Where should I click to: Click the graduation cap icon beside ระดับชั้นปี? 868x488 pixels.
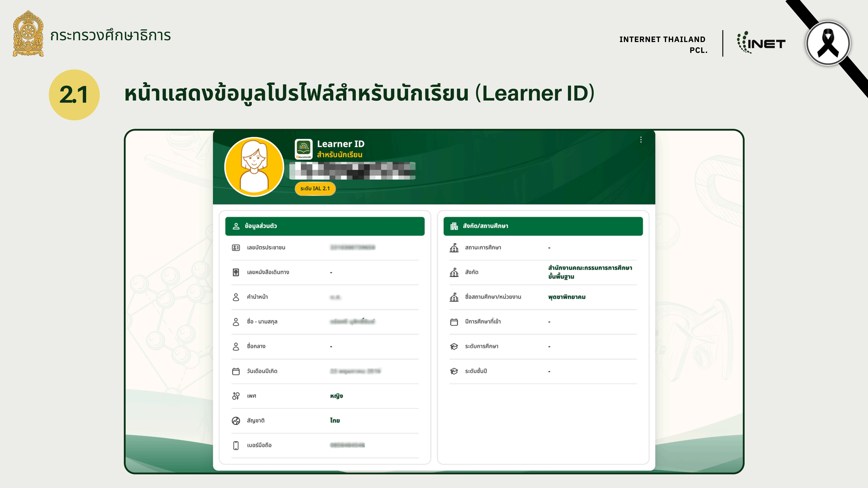pyautogui.click(x=454, y=371)
